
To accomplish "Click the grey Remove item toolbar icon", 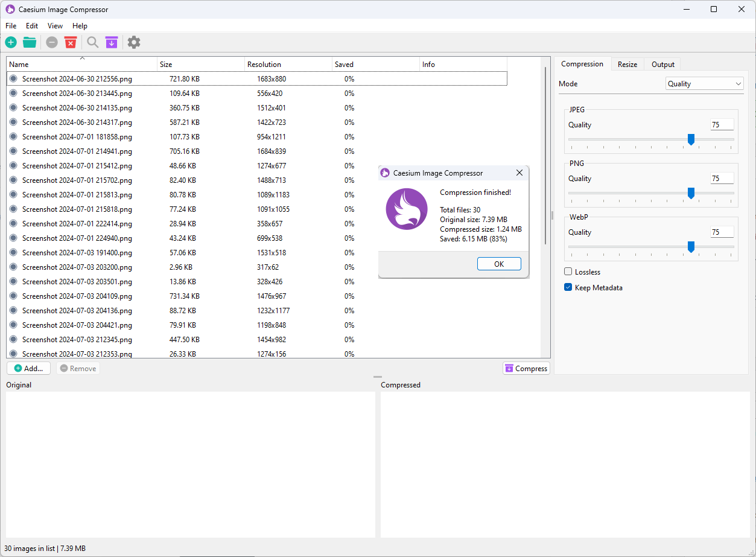I will click(52, 42).
